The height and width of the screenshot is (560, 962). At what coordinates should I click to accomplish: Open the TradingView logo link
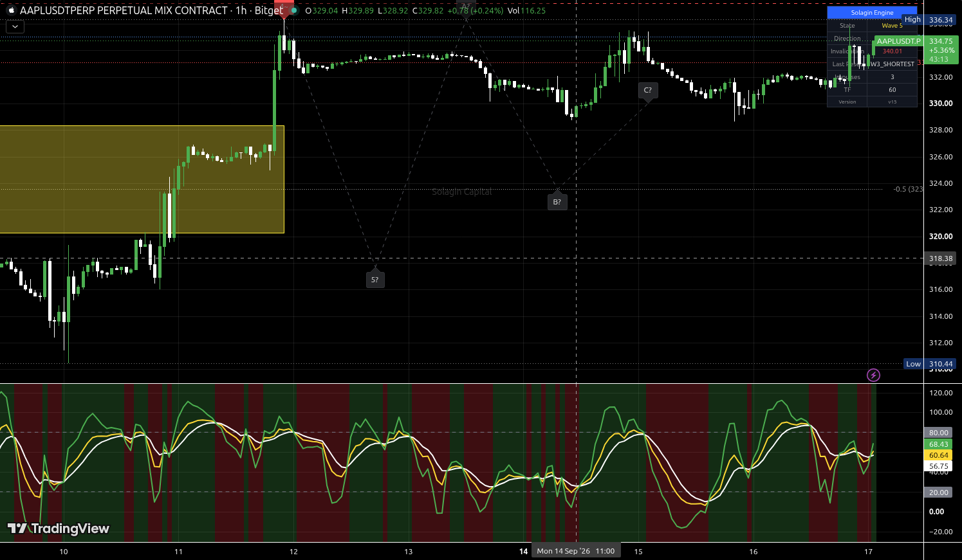click(x=59, y=528)
